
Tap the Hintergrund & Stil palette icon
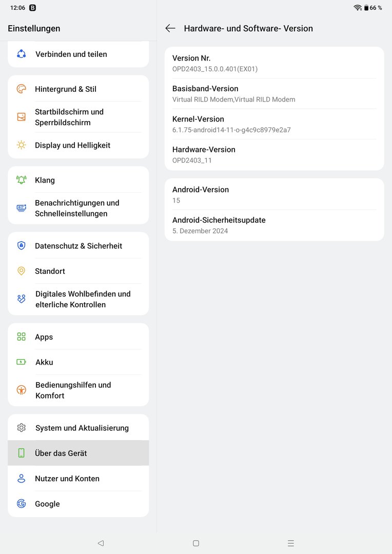tap(21, 89)
